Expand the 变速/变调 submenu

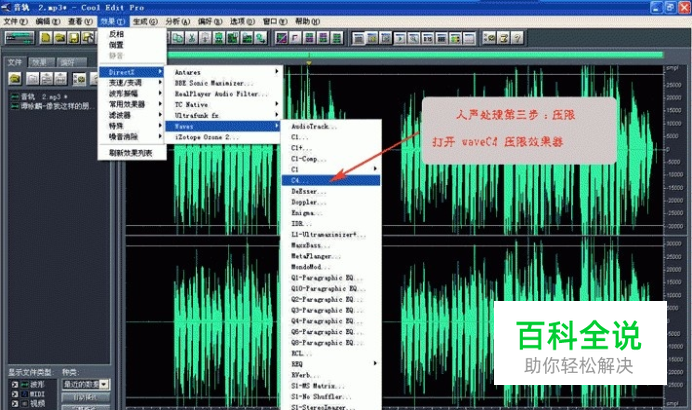click(132, 83)
